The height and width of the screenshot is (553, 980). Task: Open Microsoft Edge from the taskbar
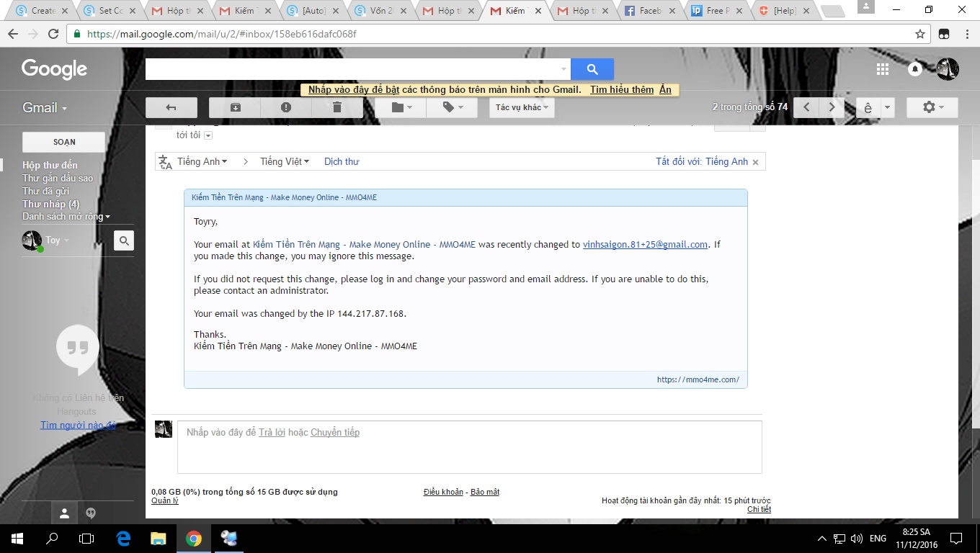point(122,538)
